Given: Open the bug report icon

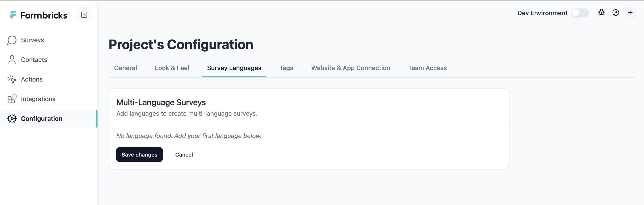Looking at the screenshot, I should (601, 13).
